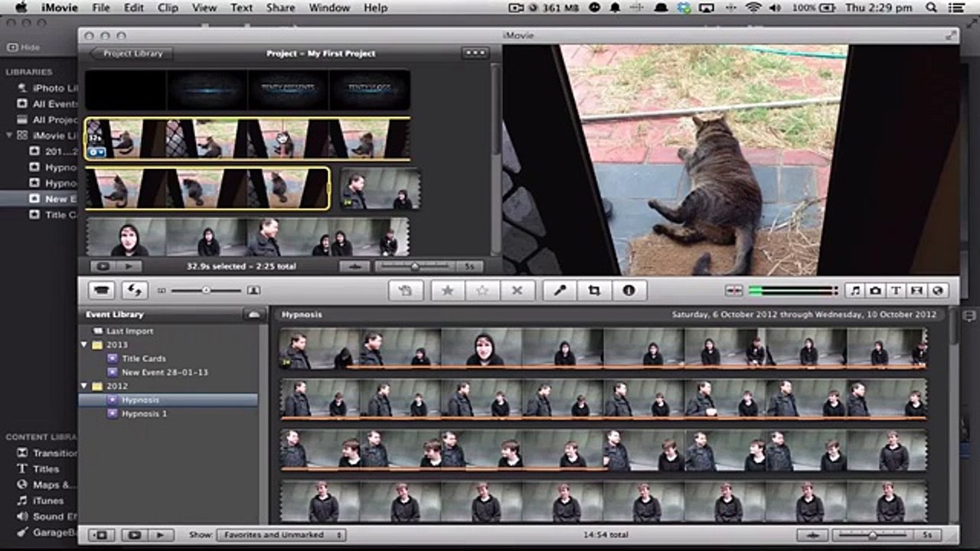Click the first title clip in project
Image resolution: width=980 pixels, height=551 pixels.
pos(125,90)
